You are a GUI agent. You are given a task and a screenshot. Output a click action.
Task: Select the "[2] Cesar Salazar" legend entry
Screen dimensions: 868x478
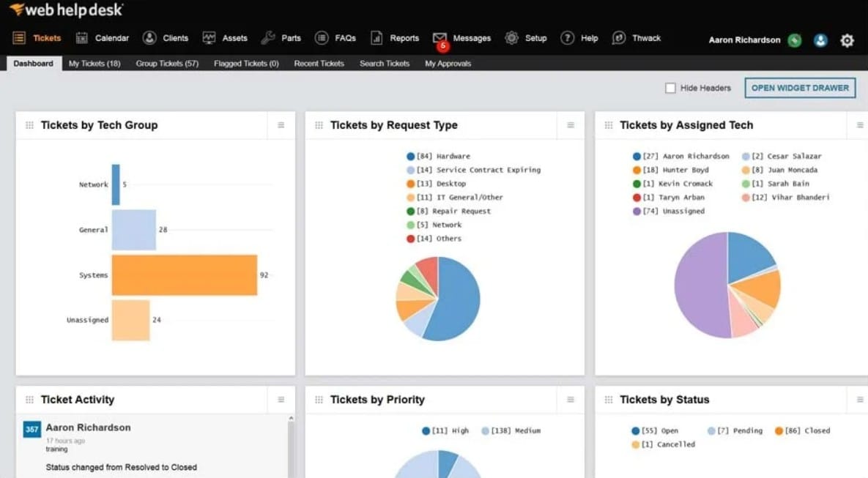tap(782, 156)
